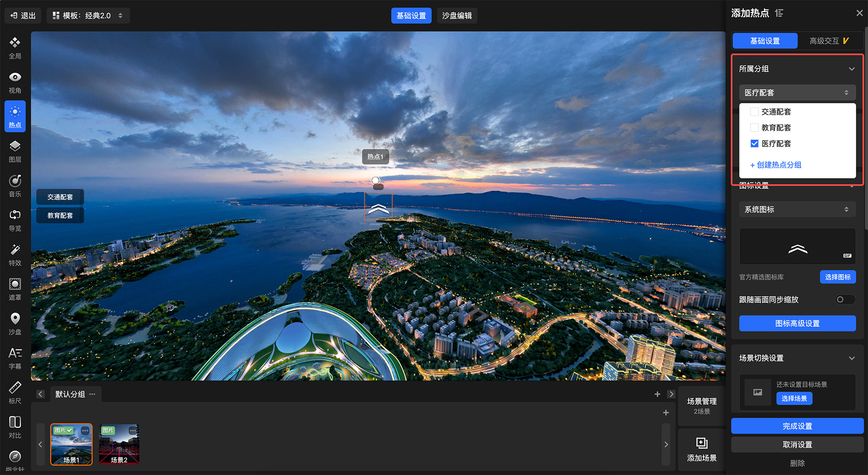Open the 系统图标 dropdown
The image size is (868, 475).
pos(797,210)
